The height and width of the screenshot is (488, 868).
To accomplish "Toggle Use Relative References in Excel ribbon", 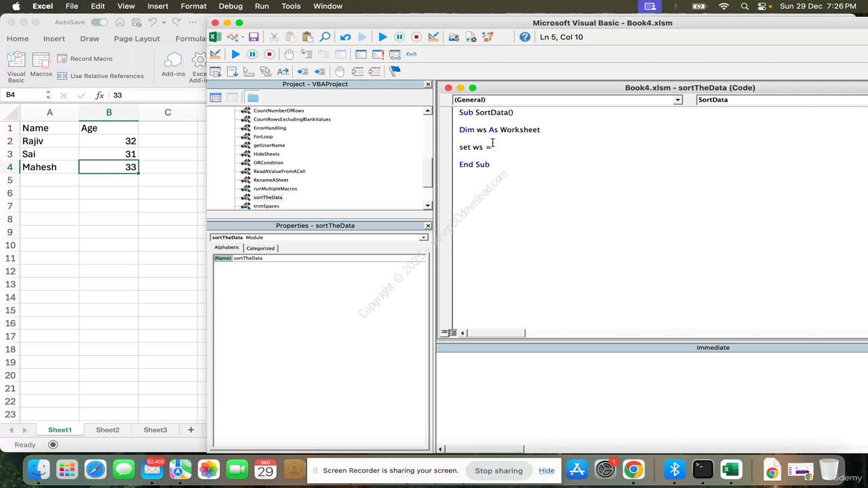I will [x=100, y=76].
